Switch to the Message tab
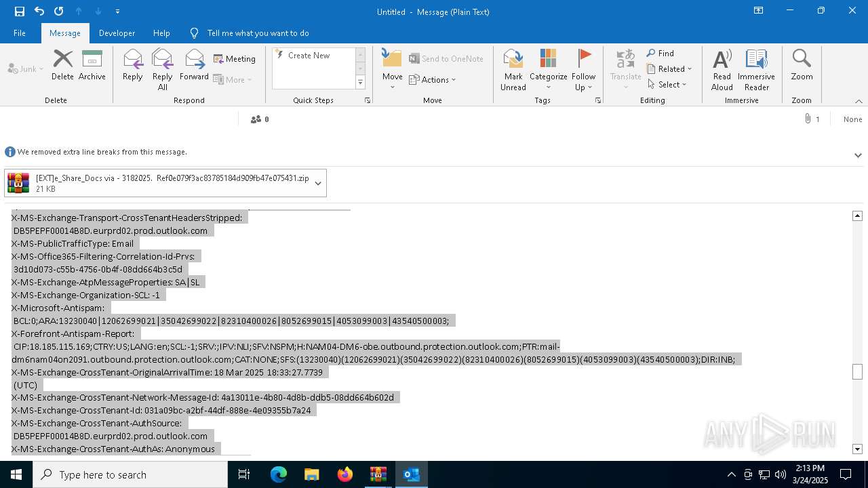This screenshot has width=868, height=488. 65,33
